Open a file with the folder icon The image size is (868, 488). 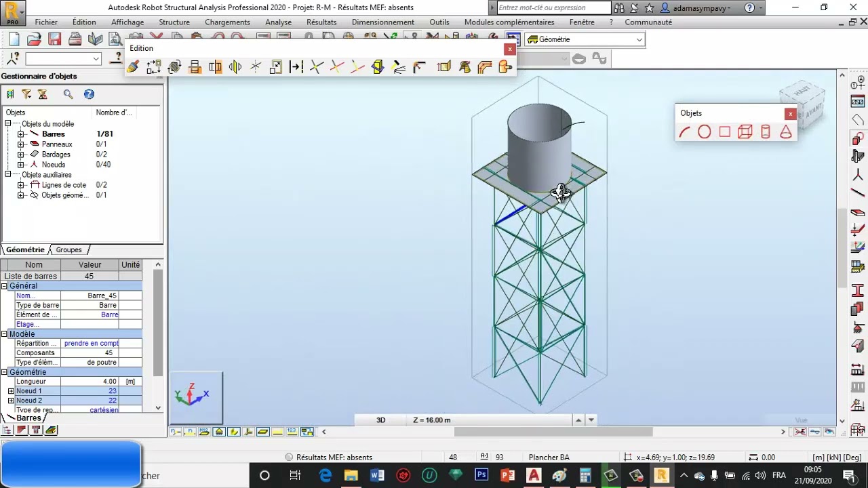34,39
